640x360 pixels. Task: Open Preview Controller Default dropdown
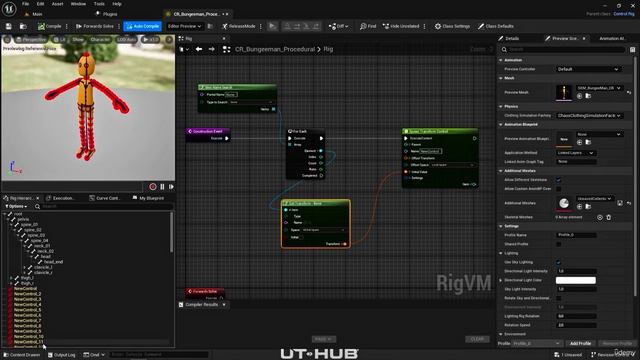pyautogui.click(x=588, y=69)
